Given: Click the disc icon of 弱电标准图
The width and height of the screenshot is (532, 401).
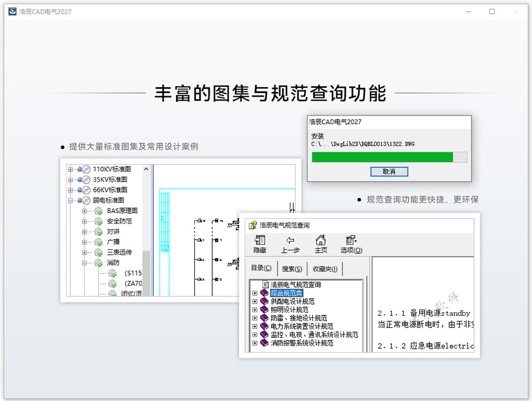Looking at the screenshot, I should click(86, 200).
